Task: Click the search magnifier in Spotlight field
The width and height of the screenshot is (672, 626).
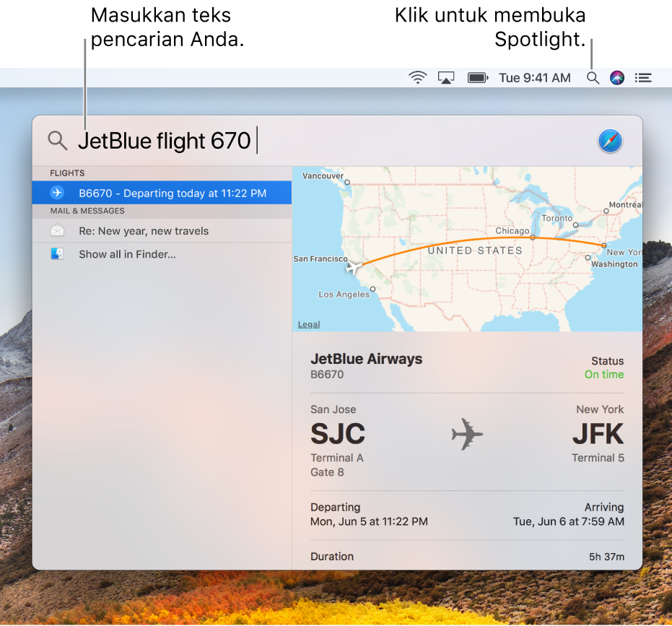Action: [x=57, y=141]
